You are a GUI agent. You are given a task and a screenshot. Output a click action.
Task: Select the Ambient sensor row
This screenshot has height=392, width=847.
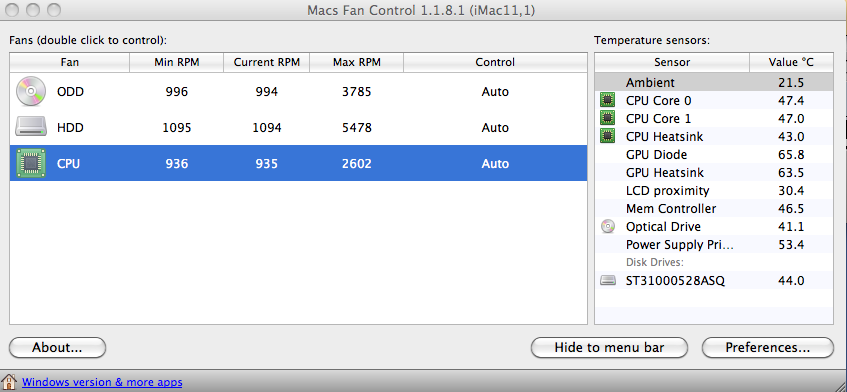coord(714,83)
